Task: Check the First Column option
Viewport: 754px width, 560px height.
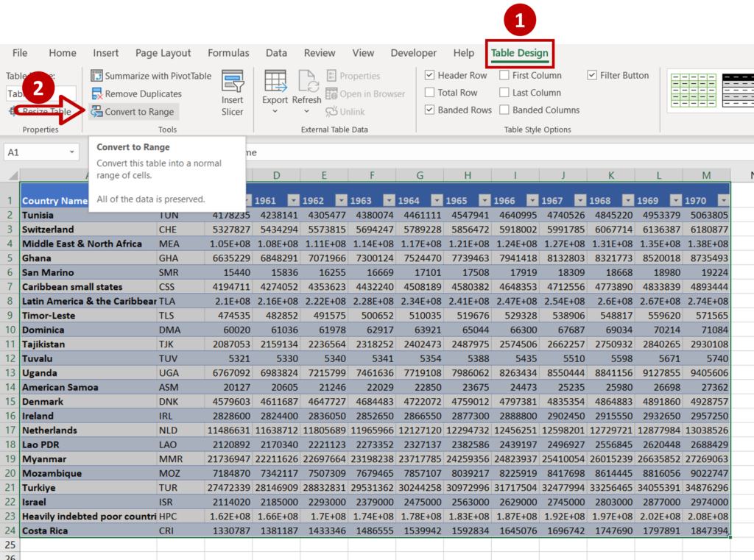Action: 504,75
